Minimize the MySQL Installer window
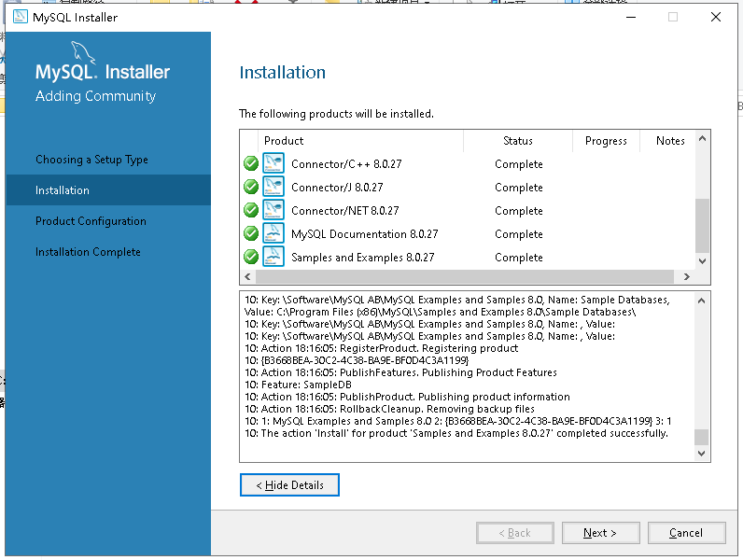The image size is (743, 560). (x=631, y=17)
